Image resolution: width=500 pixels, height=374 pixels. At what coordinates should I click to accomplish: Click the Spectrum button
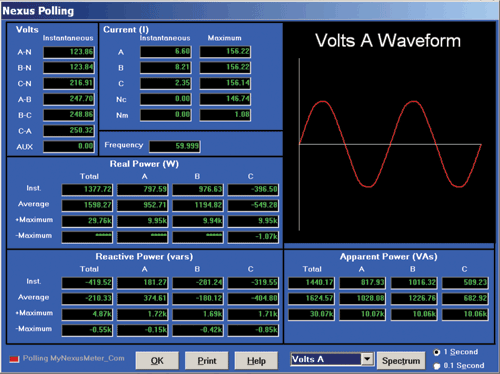click(401, 361)
